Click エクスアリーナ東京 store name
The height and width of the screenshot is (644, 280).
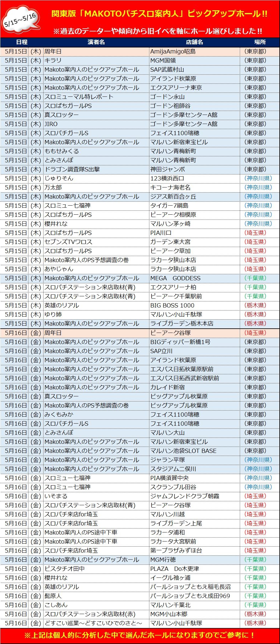(x=176, y=88)
